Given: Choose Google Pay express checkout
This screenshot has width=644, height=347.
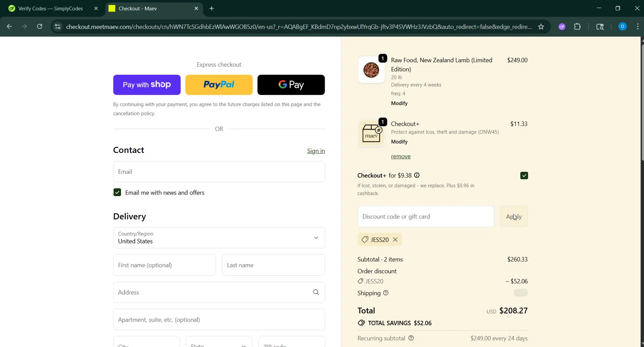Looking at the screenshot, I should click(291, 85).
